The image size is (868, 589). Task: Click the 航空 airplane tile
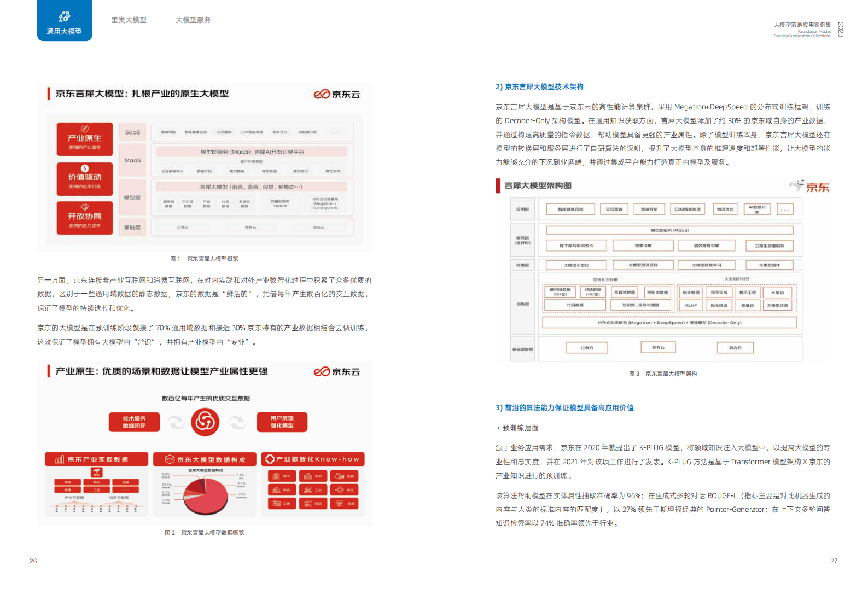coord(345,490)
